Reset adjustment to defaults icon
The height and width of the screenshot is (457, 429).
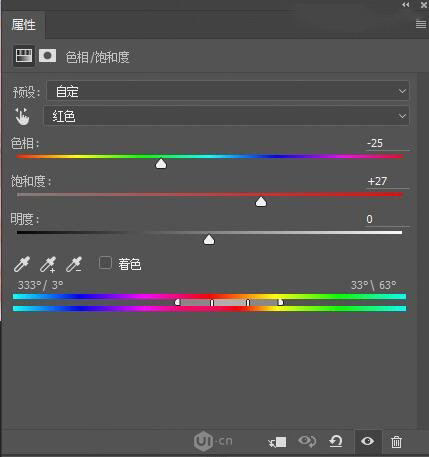point(336,441)
